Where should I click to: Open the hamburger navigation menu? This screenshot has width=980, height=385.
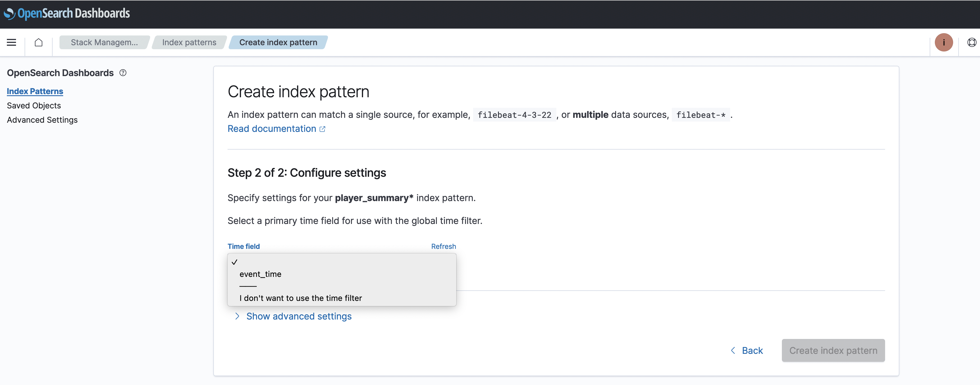point(11,42)
